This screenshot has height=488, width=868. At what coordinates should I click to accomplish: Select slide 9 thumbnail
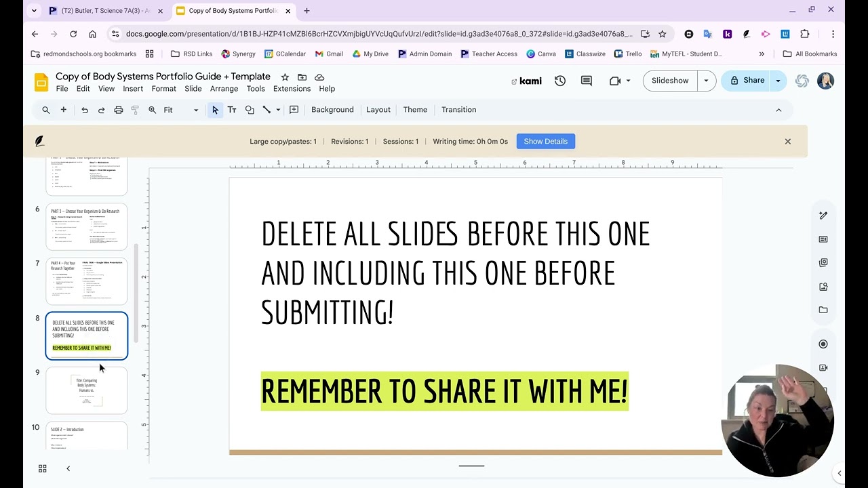pyautogui.click(x=86, y=390)
